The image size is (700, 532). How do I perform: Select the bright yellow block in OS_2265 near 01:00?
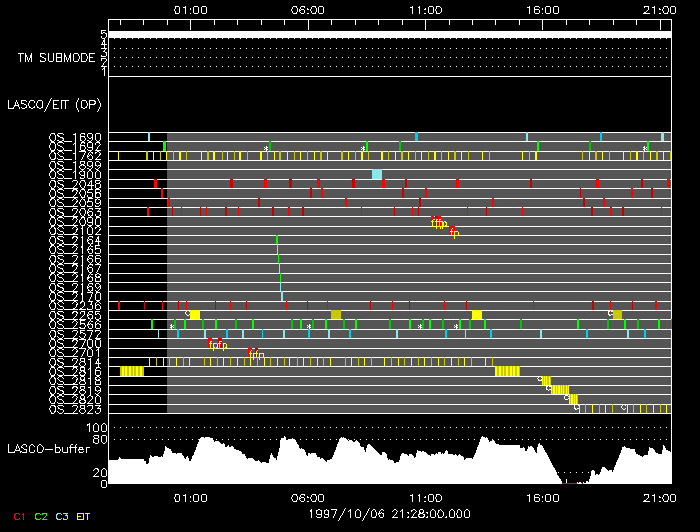(194, 315)
